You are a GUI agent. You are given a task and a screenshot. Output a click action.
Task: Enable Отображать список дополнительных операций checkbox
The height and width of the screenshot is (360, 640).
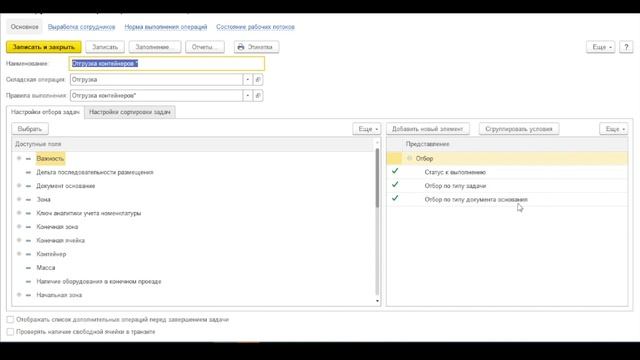pos(10,320)
